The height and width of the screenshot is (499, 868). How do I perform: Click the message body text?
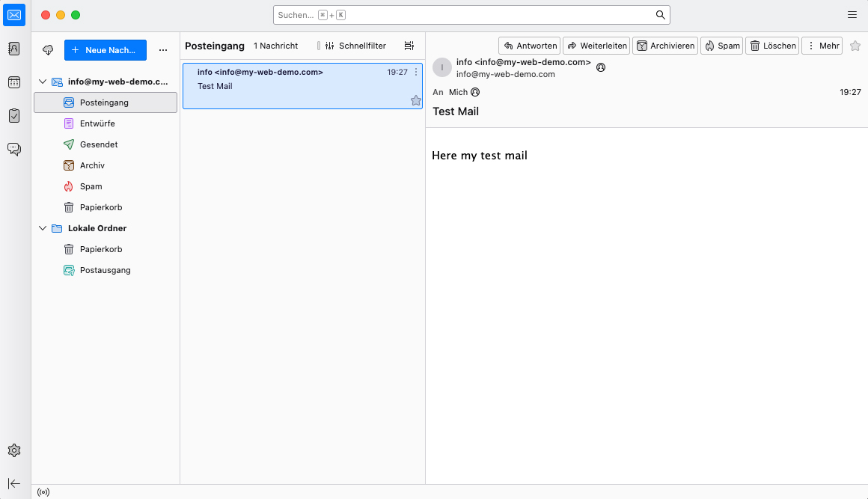pyautogui.click(x=480, y=156)
